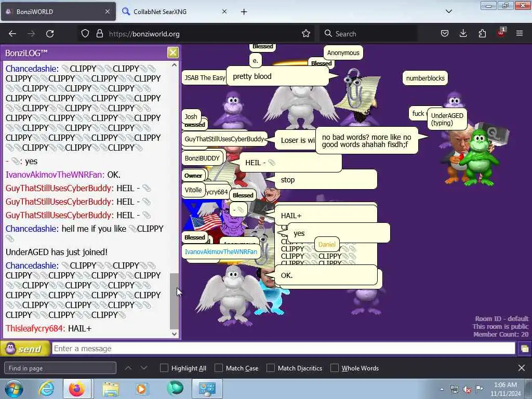Click the control panel taskbar icon
This screenshot has width=532, height=399.
point(207,389)
